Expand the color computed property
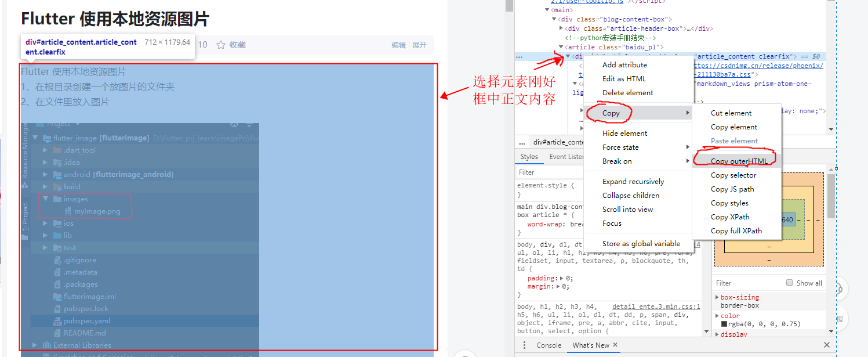The width and height of the screenshot is (868, 357). 717,316
